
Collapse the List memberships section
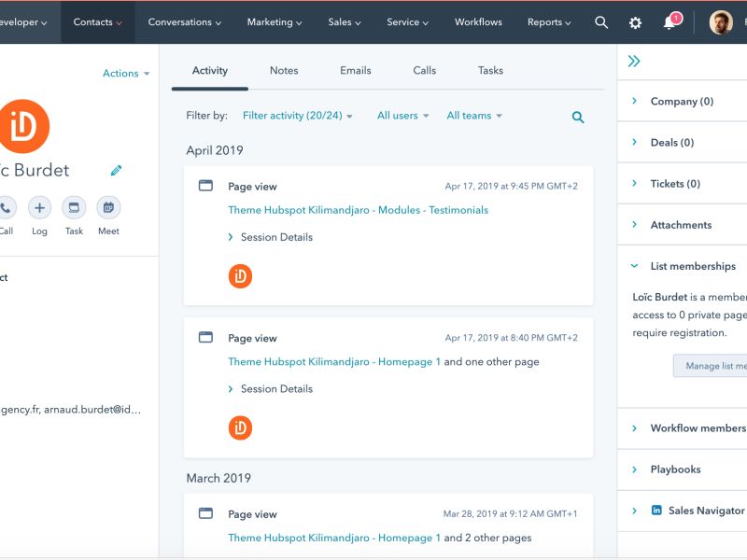pos(684,266)
